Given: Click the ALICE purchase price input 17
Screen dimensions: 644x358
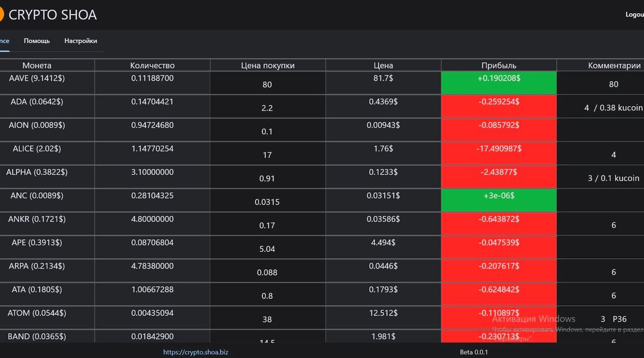Looking at the screenshot, I should pyautogui.click(x=267, y=155).
